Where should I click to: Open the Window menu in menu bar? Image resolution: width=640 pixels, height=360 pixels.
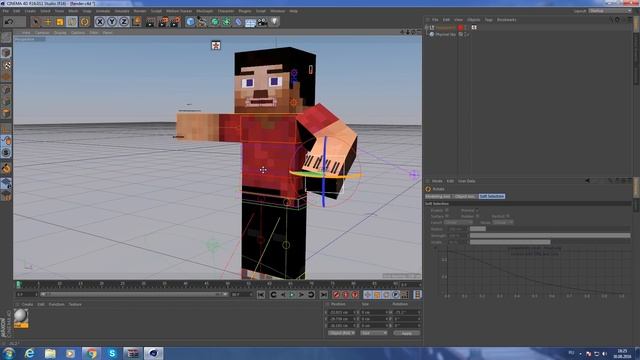click(278, 11)
